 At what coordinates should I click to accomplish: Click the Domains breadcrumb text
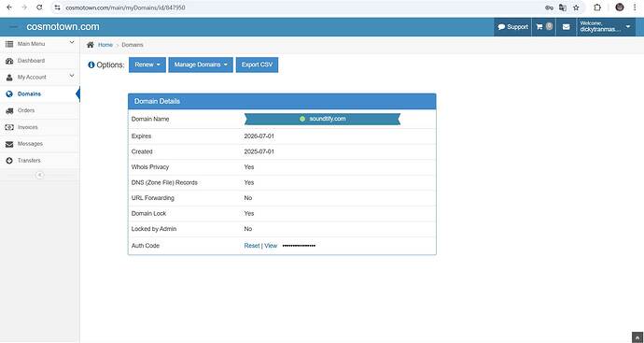tap(133, 45)
